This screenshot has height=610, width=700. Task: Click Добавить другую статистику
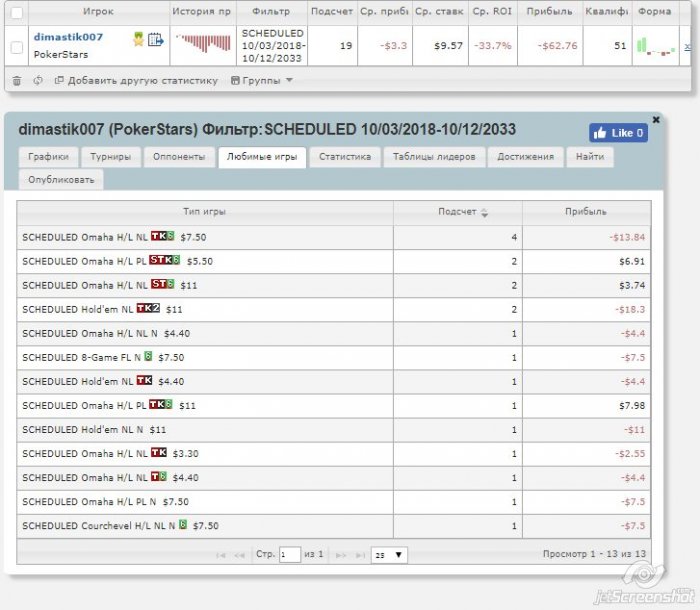(136, 81)
